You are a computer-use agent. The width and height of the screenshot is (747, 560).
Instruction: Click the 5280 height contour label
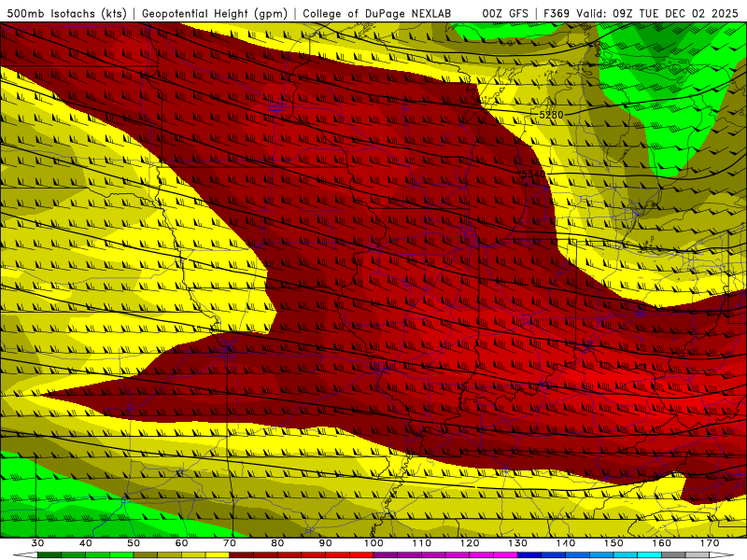tap(551, 115)
